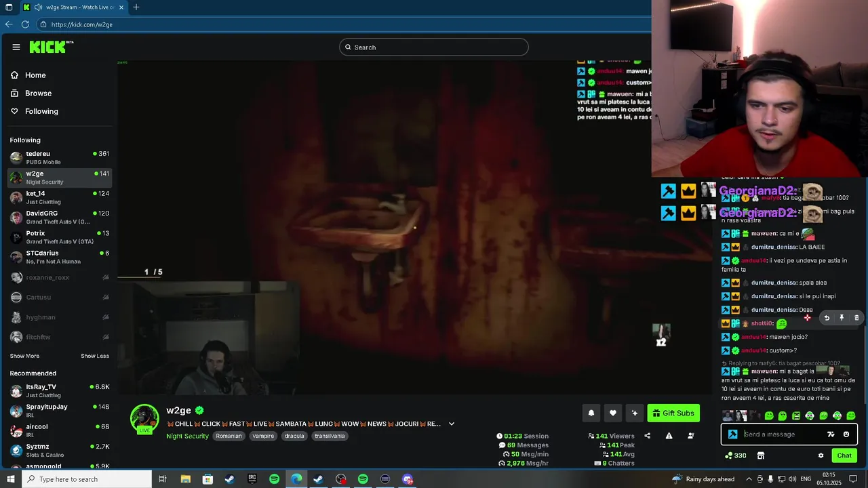Open Home in the sidebar
This screenshot has height=488, width=868.
[35, 75]
